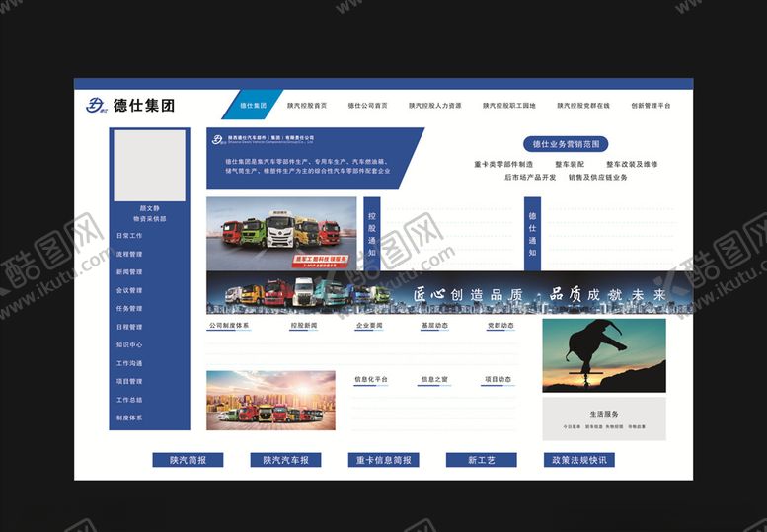Image resolution: width=767 pixels, height=532 pixels.
Task: Click department label 物资采供部
Action: pos(150,219)
